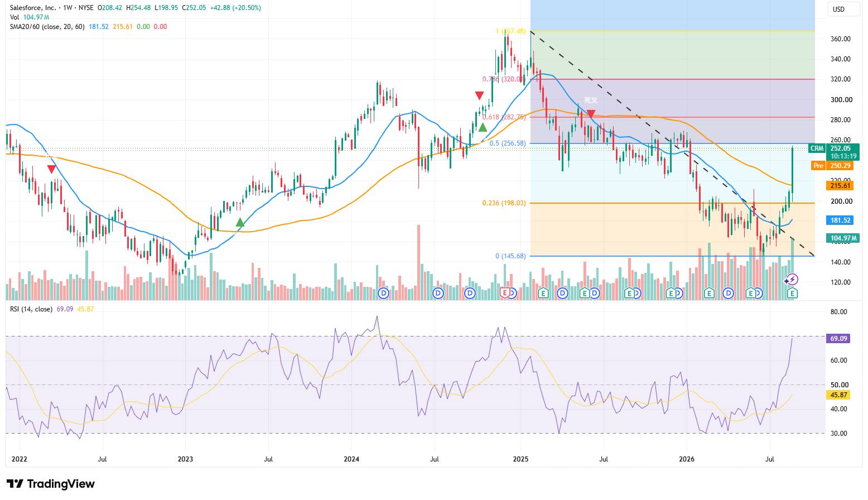Click the green up-arrow signal in 2023

pos(240,222)
